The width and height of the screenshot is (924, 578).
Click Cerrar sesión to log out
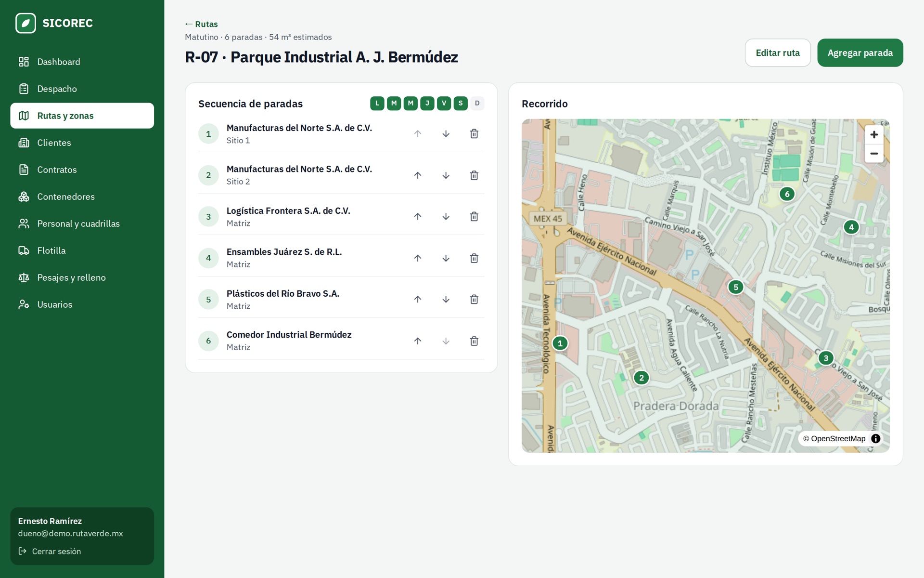[x=50, y=551]
